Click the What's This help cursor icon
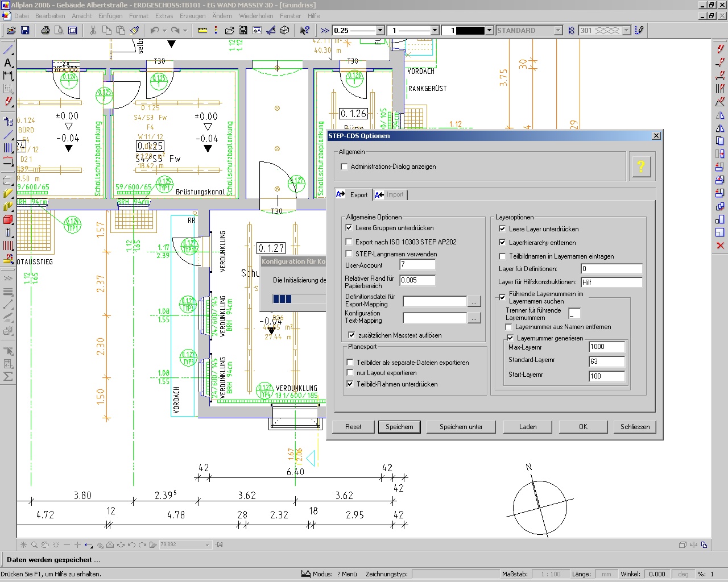The height and width of the screenshot is (582, 728). pos(305,30)
